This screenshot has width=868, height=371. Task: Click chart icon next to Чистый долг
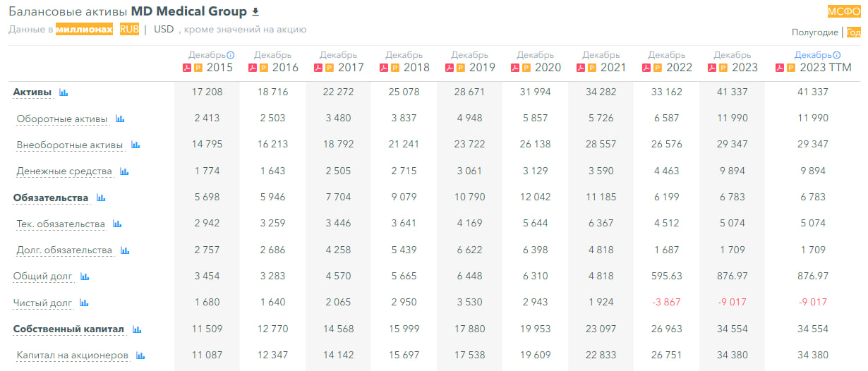point(84,303)
